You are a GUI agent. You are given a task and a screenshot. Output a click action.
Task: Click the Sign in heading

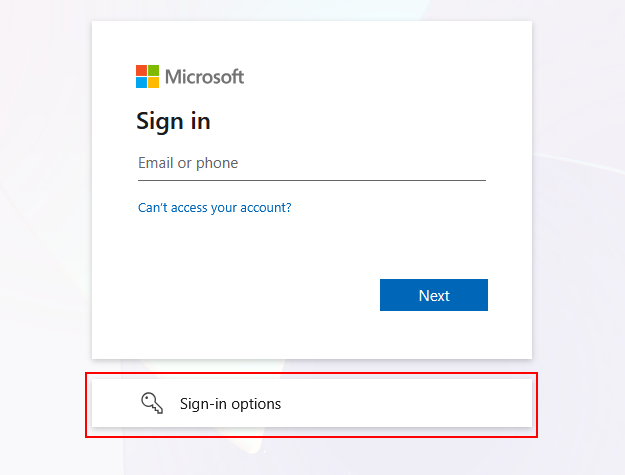(173, 122)
